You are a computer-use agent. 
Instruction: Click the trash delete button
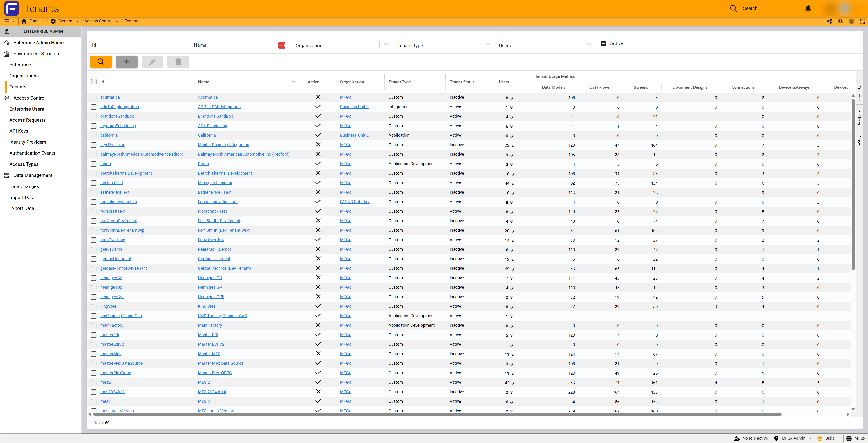tap(178, 62)
